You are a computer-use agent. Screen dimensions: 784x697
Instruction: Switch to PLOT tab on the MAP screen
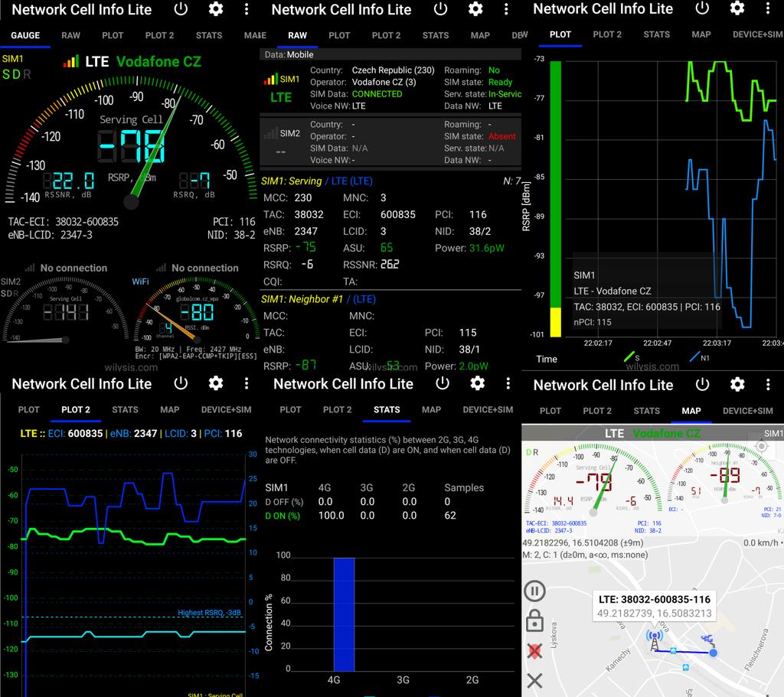click(550, 411)
